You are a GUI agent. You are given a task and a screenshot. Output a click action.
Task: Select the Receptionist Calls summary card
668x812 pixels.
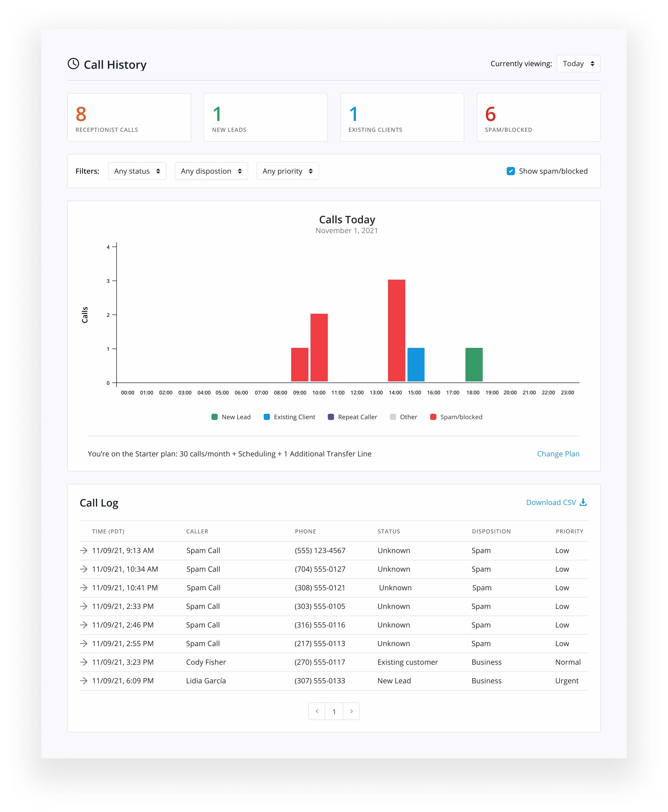129,117
